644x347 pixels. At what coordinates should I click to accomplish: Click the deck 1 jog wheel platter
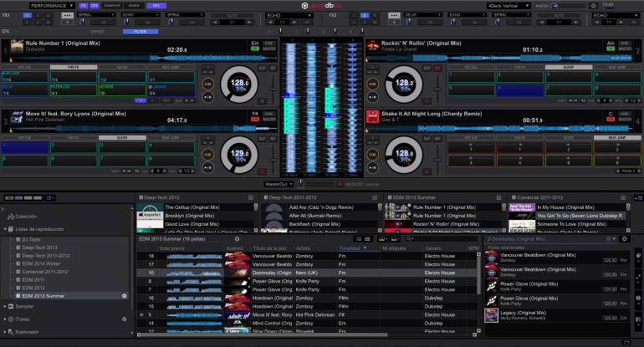pos(238,84)
